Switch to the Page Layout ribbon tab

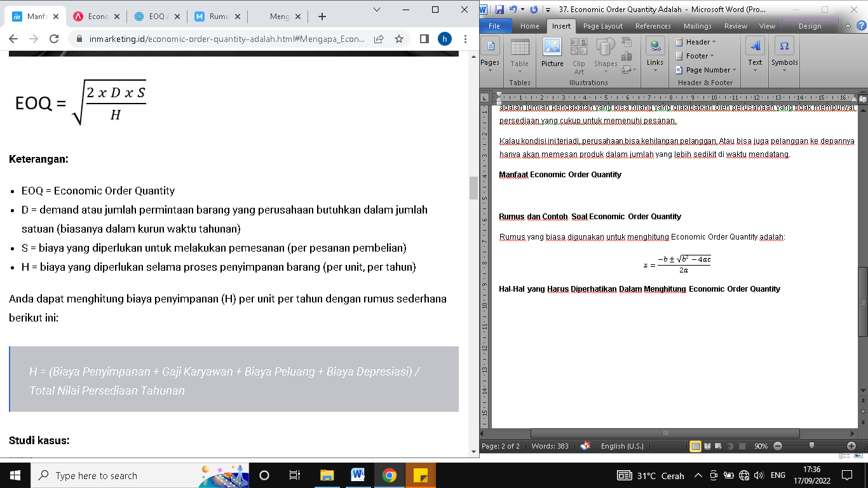tap(602, 26)
